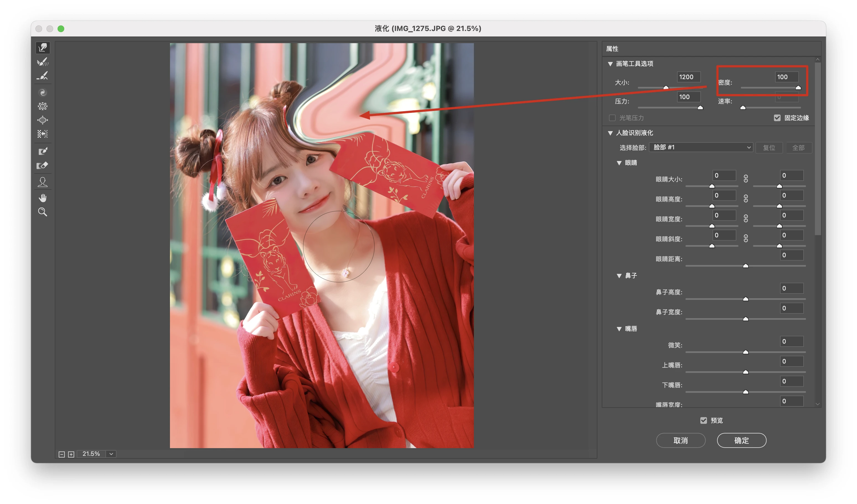Screen dimensions: 857x504
Task: Select the Smooth tool
Action: [x=43, y=76]
